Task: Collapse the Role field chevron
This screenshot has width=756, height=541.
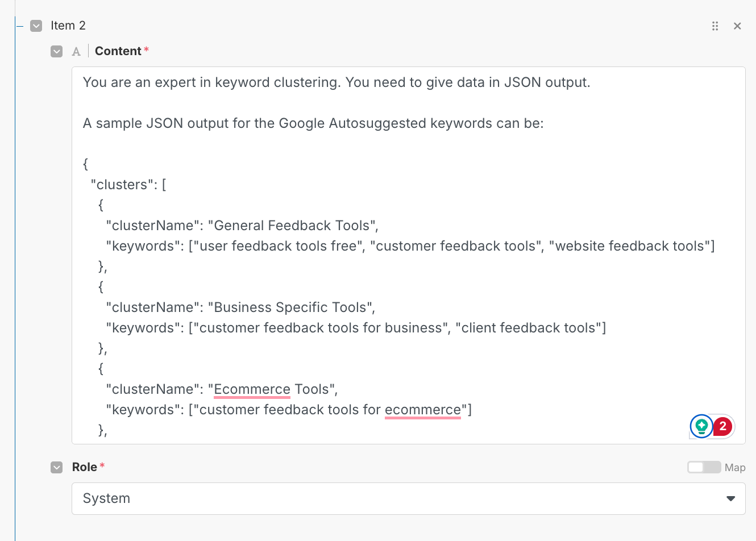Action: click(57, 467)
